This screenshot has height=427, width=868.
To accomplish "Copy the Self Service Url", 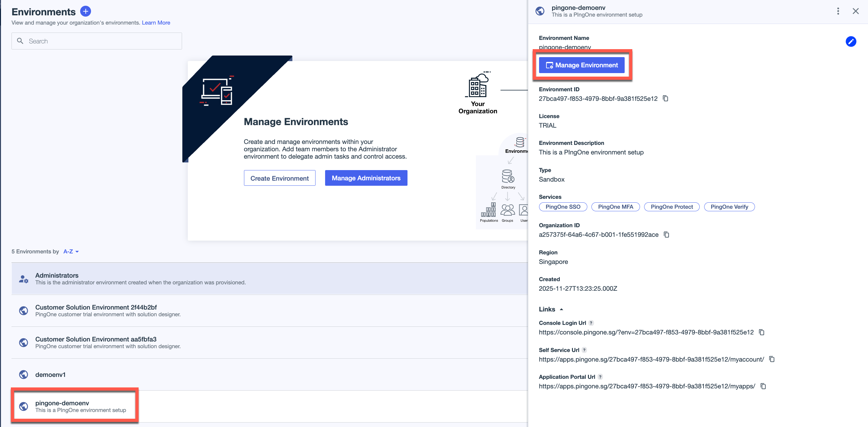I will pos(772,359).
